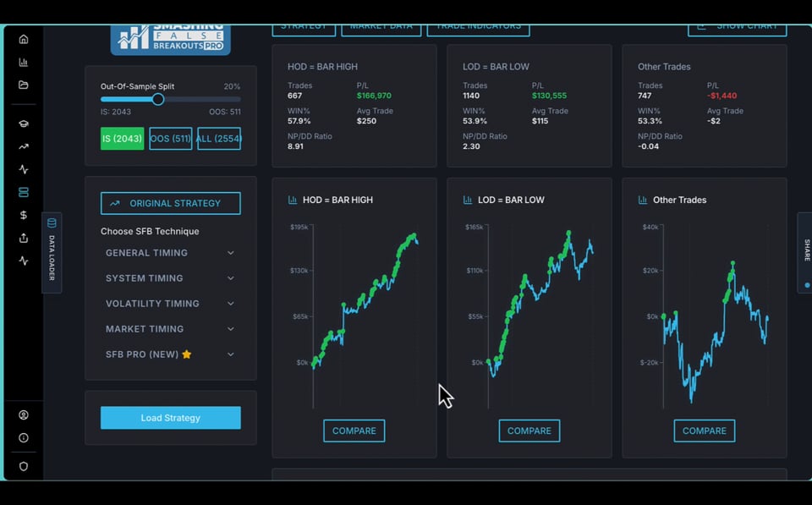Expand the System Timing section
812x505 pixels.
pos(170,278)
